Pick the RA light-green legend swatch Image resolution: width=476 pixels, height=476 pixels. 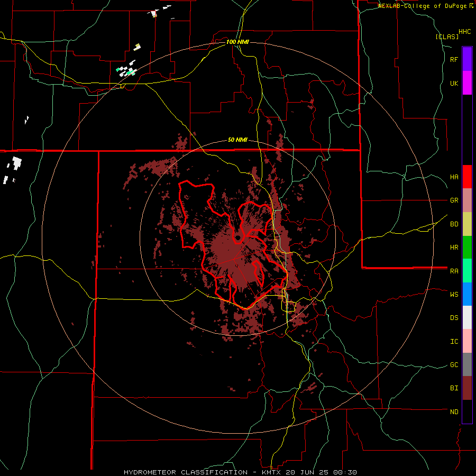[x=467, y=271]
